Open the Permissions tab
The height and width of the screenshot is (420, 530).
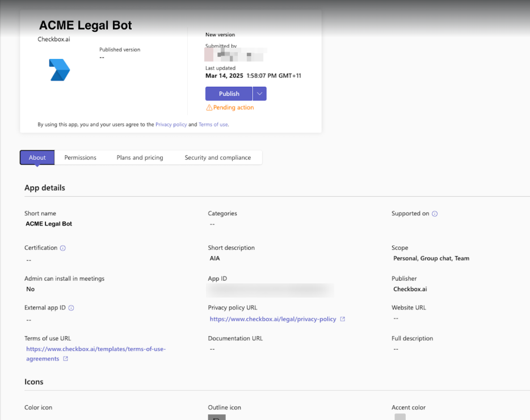click(81, 158)
